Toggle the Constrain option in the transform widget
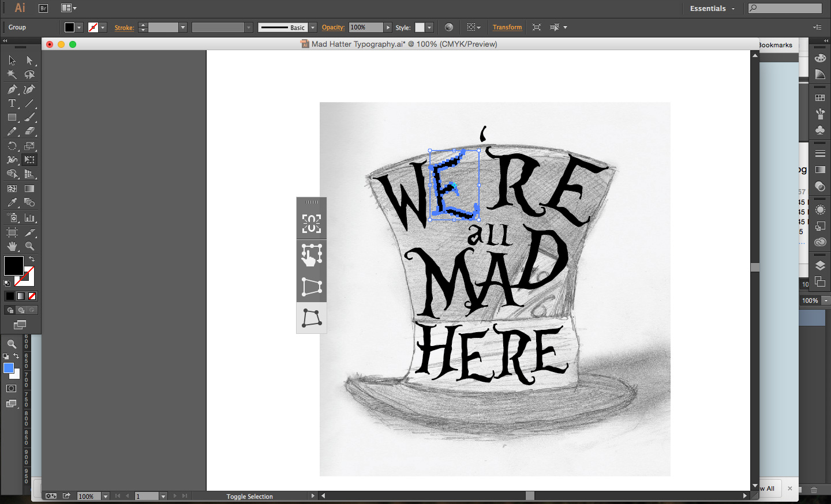 coord(312,224)
